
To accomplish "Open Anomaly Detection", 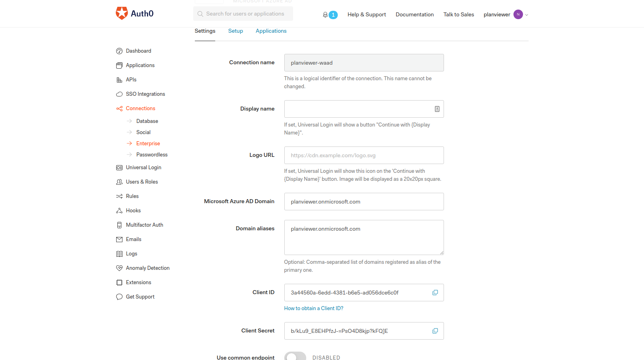I will click(147, 268).
